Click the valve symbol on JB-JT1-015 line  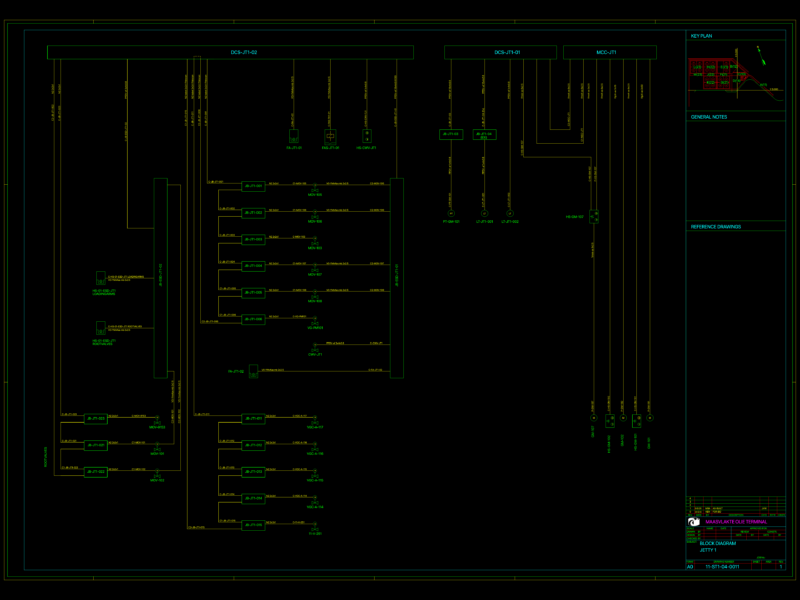pos(315,528)
